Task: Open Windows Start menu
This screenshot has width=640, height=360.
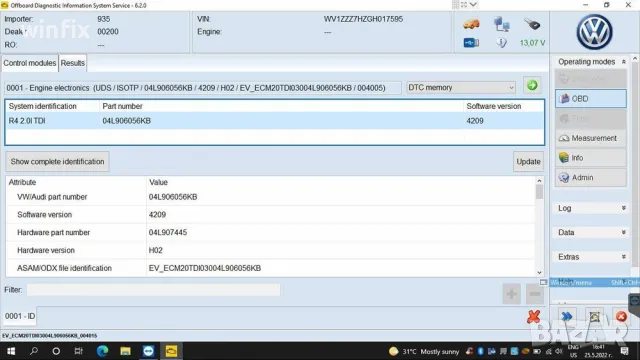Action: click(x=11, y=351)
